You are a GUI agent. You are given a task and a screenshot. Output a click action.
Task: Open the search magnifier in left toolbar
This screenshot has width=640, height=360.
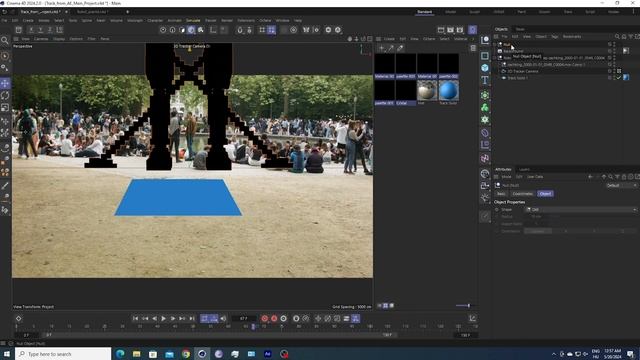pyautogui.click(x=4, y=40)
